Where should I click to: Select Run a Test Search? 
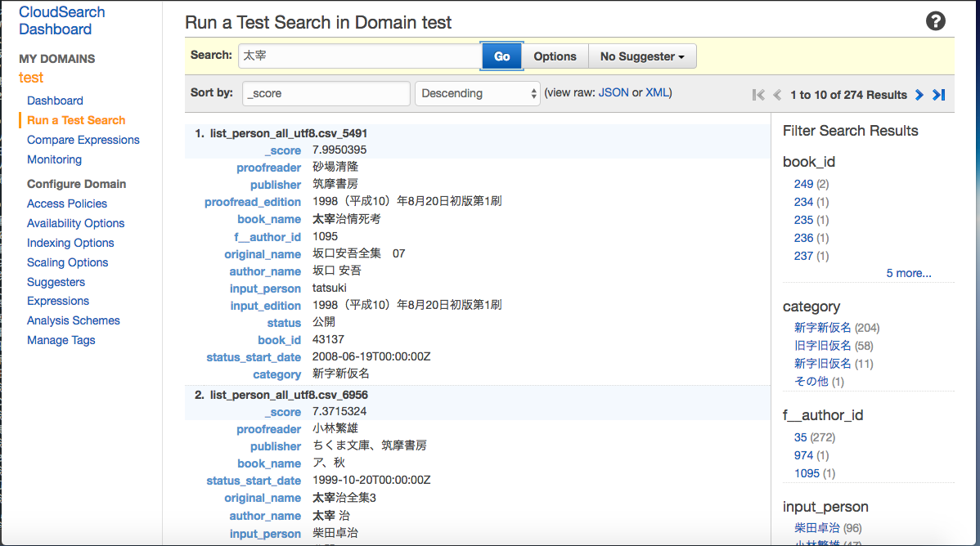(x=76, y=120)
